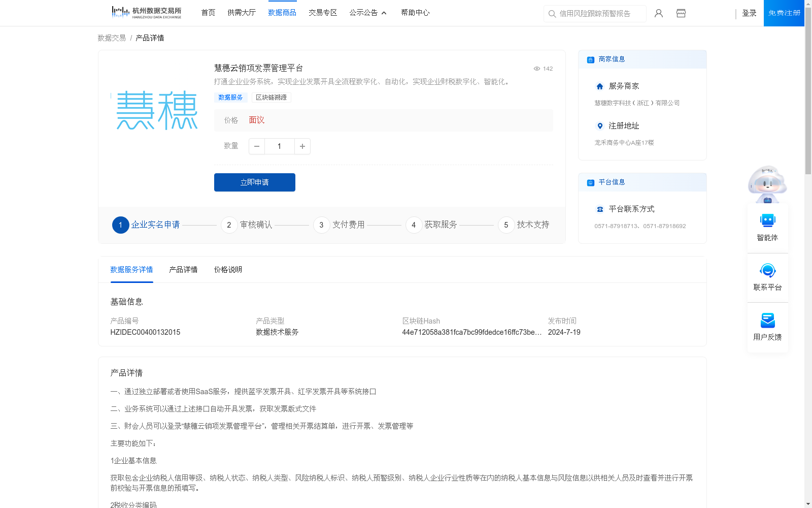
Task: Click the scrollbar down arrow
Action: (x=808, y=504)
